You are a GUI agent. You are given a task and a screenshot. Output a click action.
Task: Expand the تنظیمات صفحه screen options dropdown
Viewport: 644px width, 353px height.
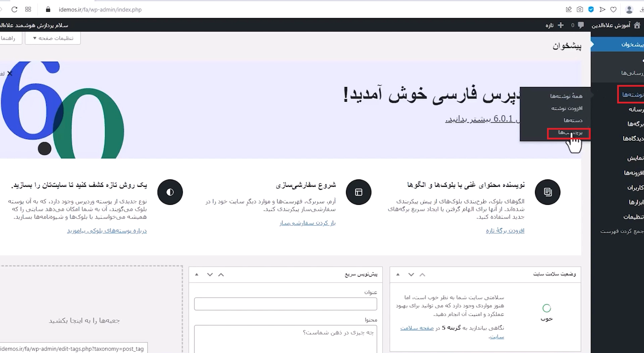(53, 38)
